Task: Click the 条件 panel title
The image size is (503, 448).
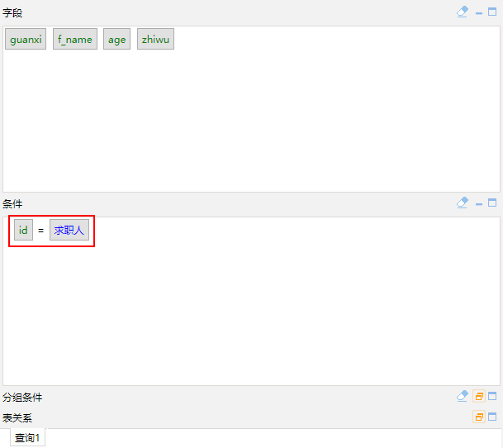Action: coord(12,204)
